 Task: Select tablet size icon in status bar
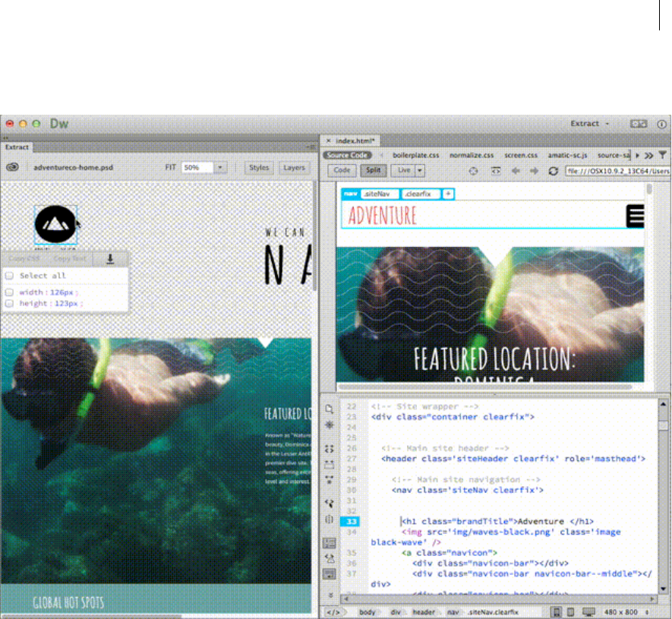(x=570, y=612)
